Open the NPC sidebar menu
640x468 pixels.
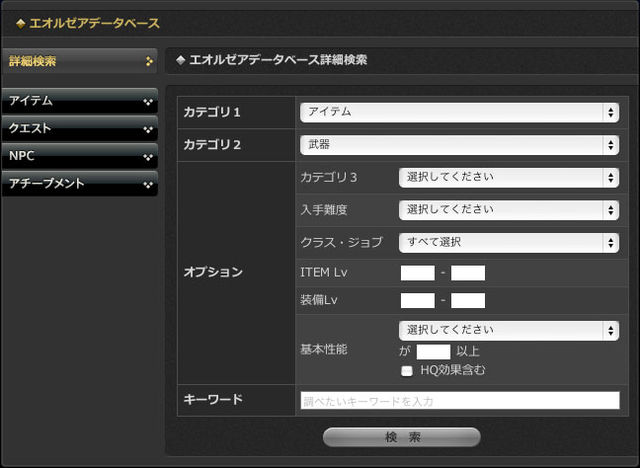tap(80, 156)
